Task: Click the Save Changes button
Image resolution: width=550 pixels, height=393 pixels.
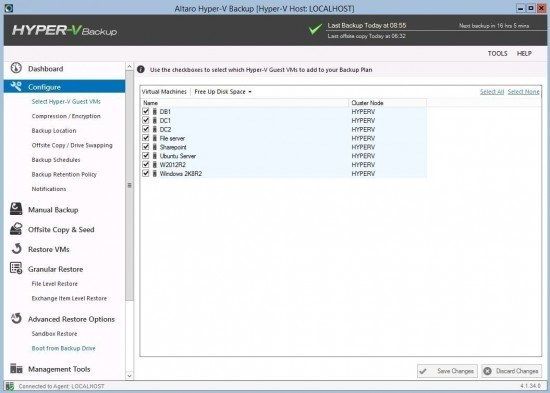Action: point(447,371)
